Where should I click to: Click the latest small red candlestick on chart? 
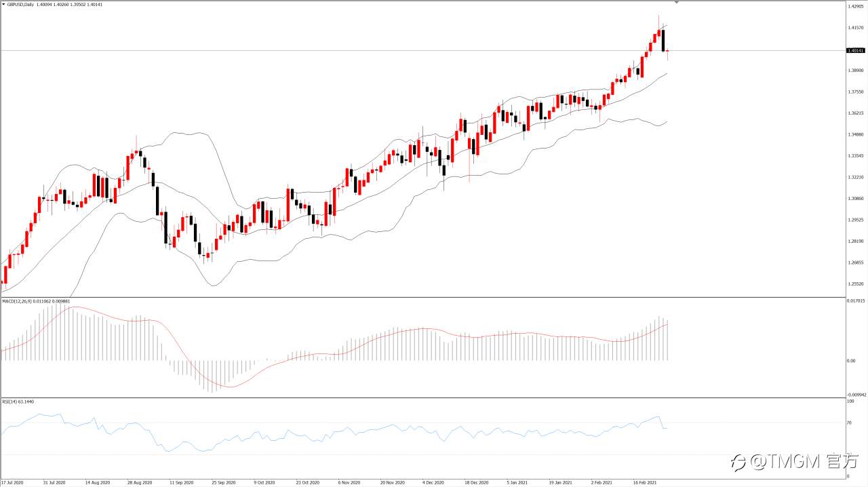pos(668,52)
